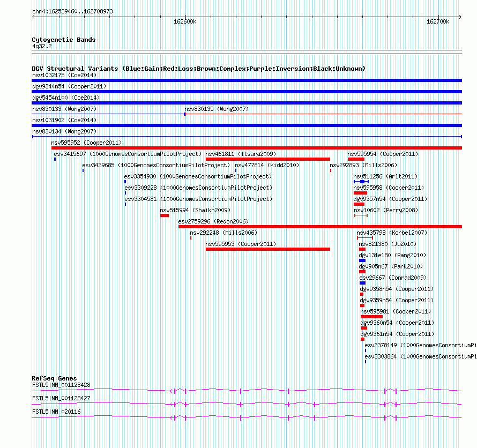This screenshot has height=448, width=477.
Task: Click the nsv595954 (Cooper2011) label
Action: (x=383, y=154)
